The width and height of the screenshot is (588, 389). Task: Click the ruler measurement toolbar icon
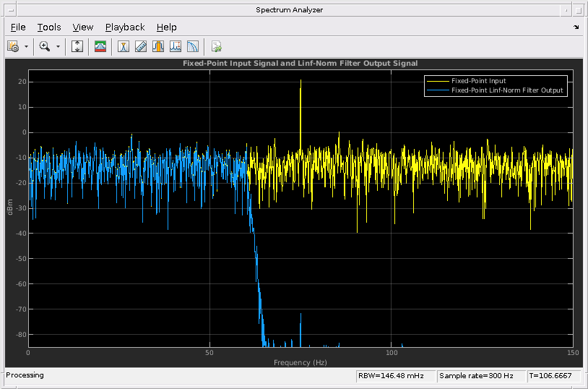pos(141,46)
